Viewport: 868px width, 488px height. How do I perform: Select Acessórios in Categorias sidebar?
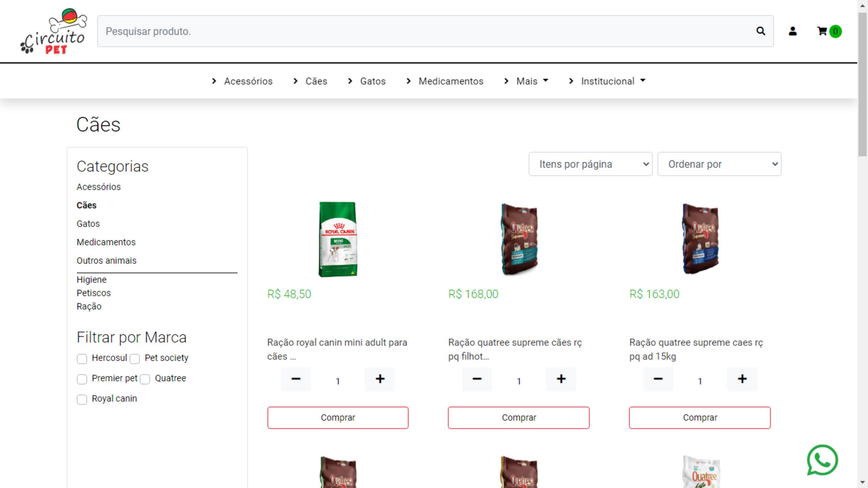pos(99,186)
